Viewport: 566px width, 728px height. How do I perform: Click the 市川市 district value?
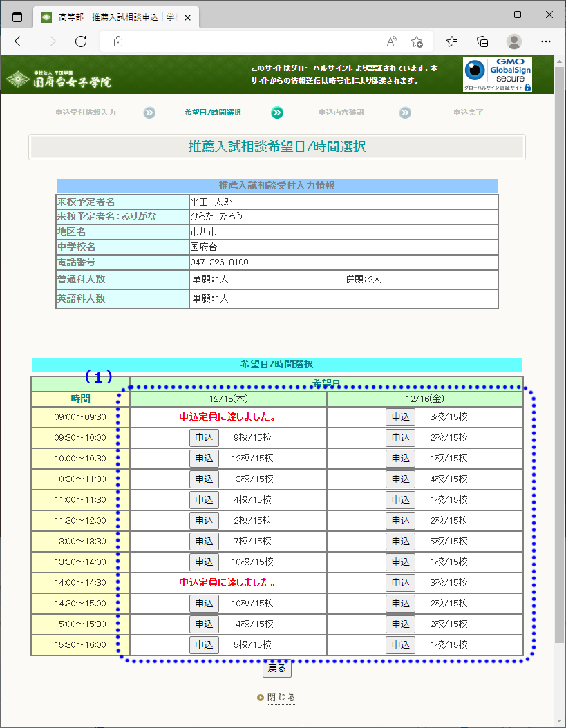tap(204, 231)
